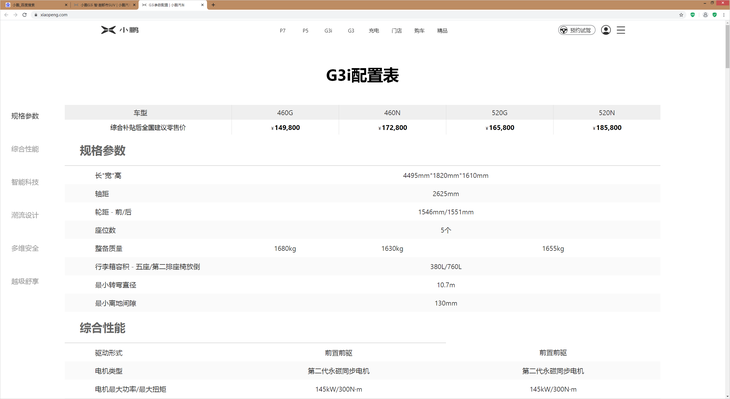Click the ¥172,800 price cell
Screen dimensions: 730x399
[x=392, y=128]
